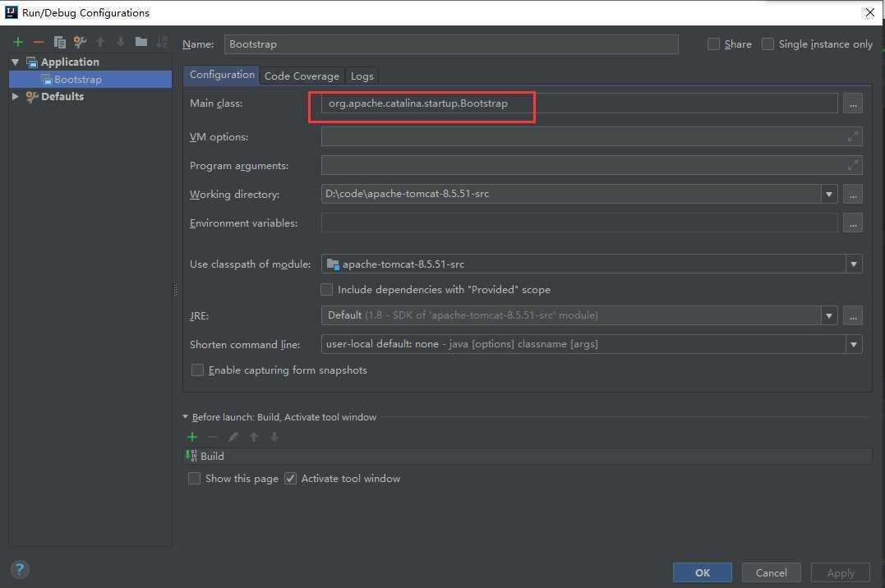The width and height of the screenshot is (885, 588).
Task: Add a new configuration with the plus icon
Action: pos(18,43)
